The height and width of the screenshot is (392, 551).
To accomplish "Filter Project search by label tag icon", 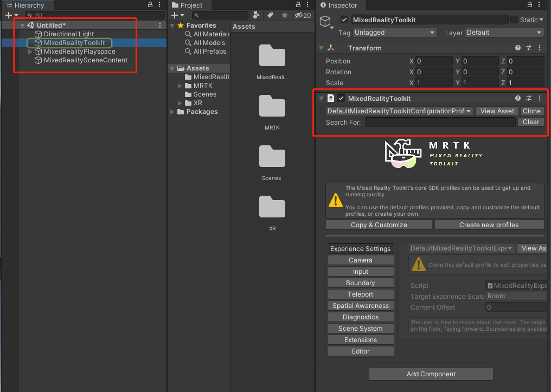I will (x=270, y=15).
